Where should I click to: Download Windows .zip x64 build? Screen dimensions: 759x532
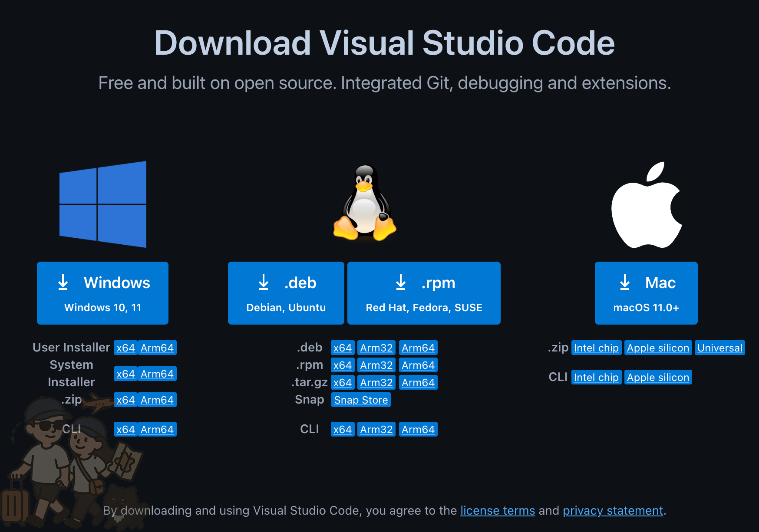click(125, 400)
